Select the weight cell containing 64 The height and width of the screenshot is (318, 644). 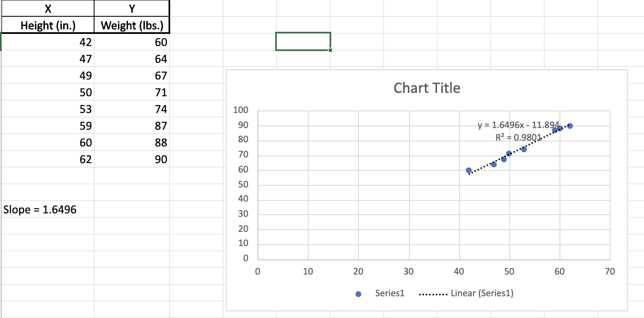[132, 59]
